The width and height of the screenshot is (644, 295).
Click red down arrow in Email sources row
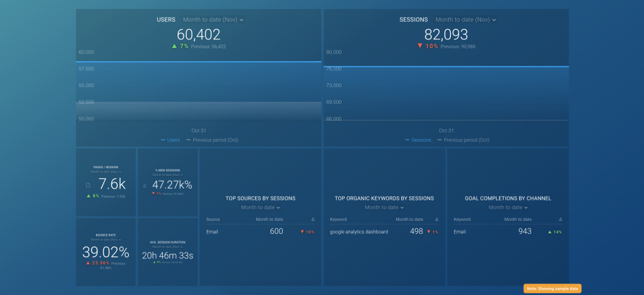303,232
